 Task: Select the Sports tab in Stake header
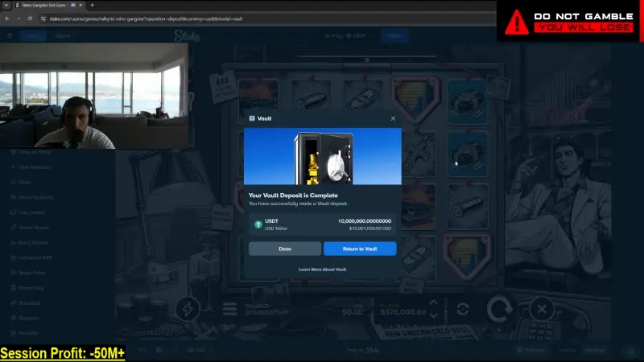click(x=63, y=36)
